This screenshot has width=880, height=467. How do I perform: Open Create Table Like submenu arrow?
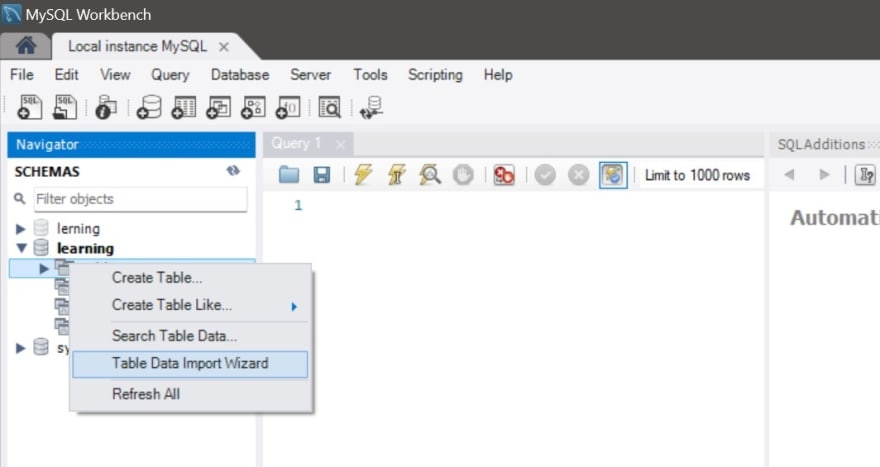294,306
